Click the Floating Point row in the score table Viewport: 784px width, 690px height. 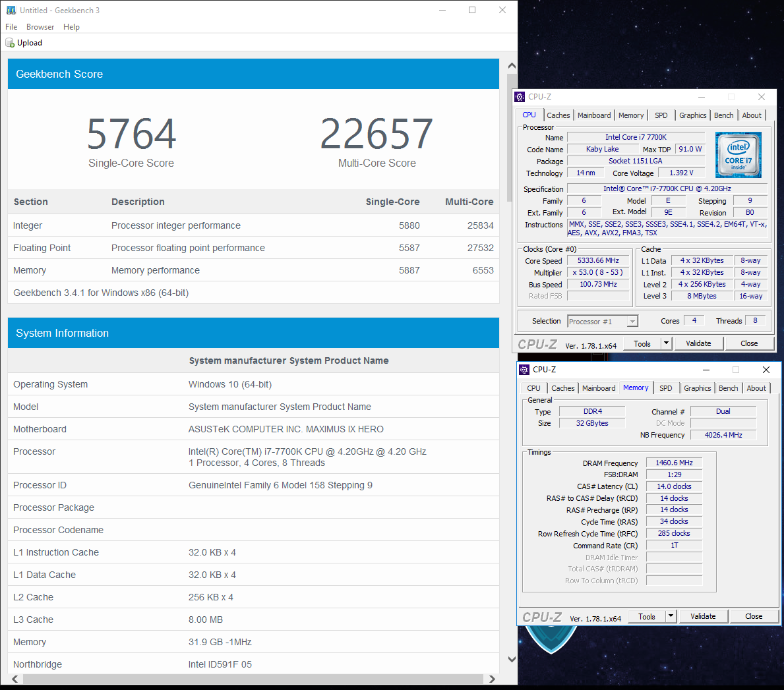(x=253, y=248)
